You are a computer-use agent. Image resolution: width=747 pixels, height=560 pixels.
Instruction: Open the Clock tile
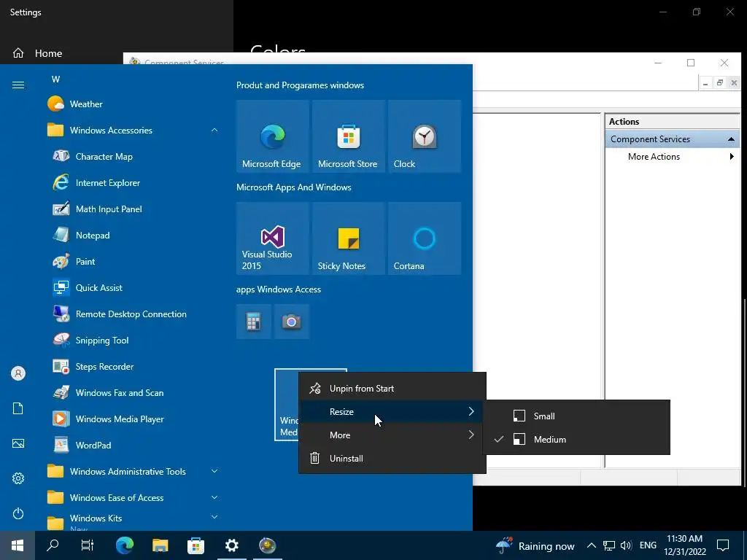(425, 136)
